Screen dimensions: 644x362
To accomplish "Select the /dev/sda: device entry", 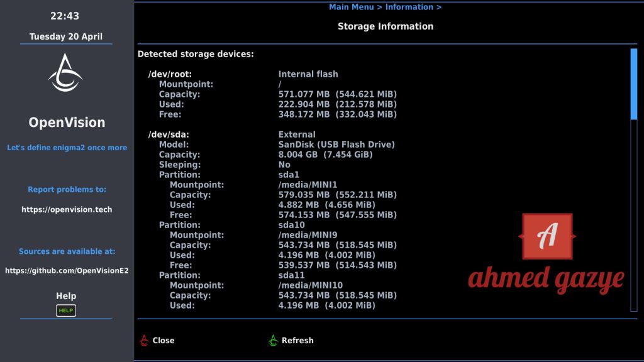I will pyautogui.click(x=169, y=134).
